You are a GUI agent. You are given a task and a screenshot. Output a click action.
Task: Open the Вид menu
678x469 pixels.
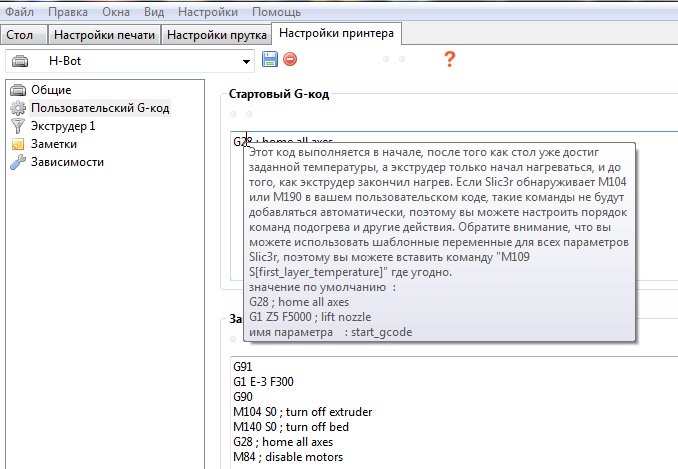(154, 12)
